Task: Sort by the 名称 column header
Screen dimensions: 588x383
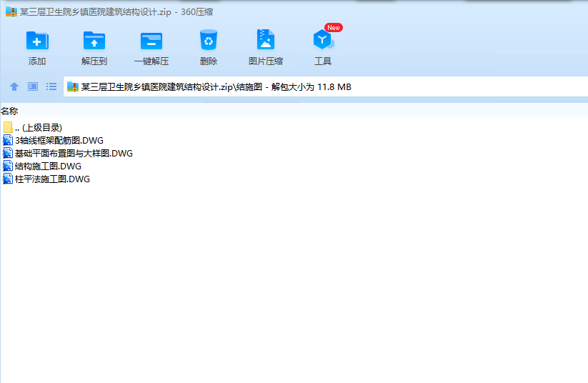Action: click(9, 111)
